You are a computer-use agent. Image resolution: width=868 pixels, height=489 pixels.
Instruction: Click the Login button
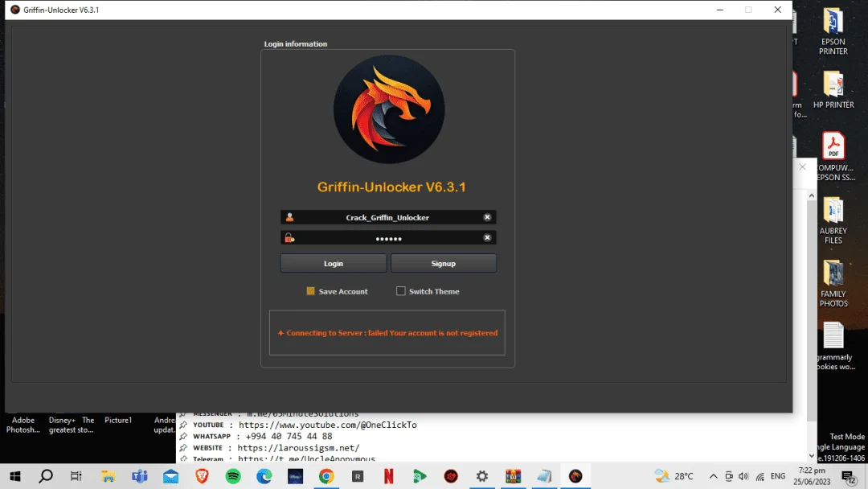(x=334, y=263)
